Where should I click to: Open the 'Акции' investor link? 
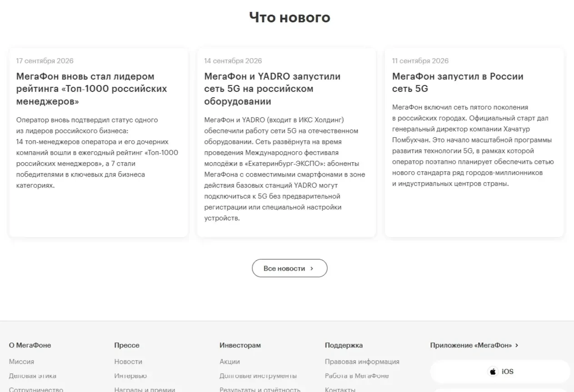(x=230, y=362)
